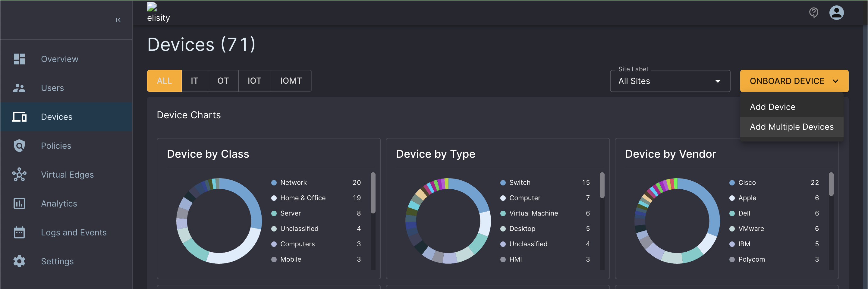Open the help question mark icon
The image size is (868, 289).
(x=813, y=13)
